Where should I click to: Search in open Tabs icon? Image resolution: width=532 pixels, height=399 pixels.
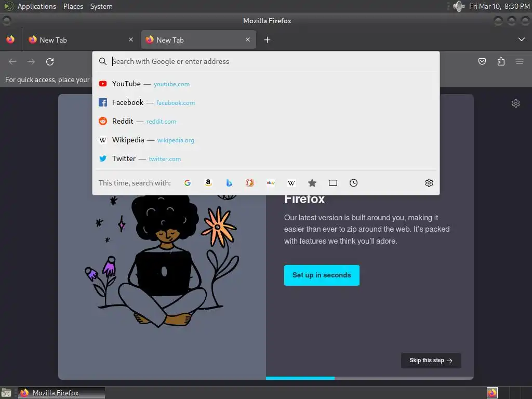pyautogui.click(x=333, y=183)
